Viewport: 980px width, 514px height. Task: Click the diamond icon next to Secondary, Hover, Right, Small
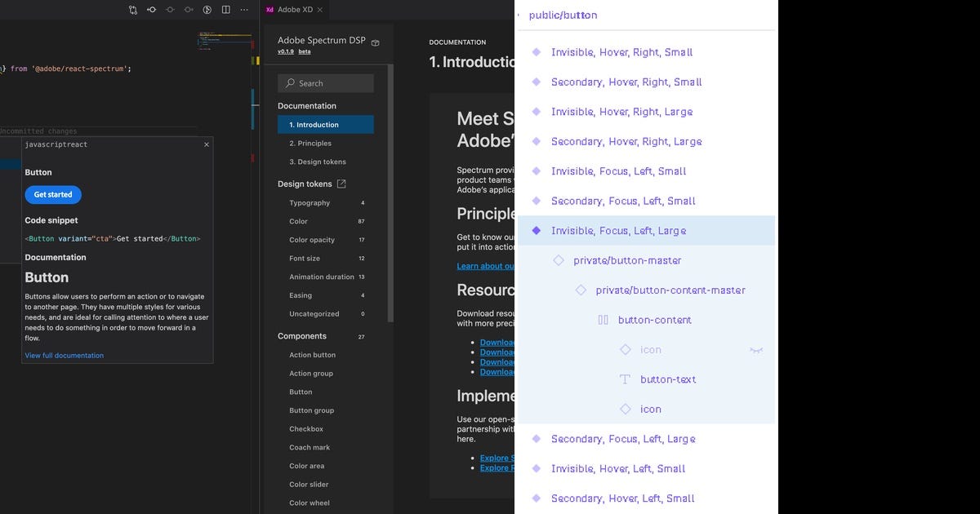click(x=536, y=82)
